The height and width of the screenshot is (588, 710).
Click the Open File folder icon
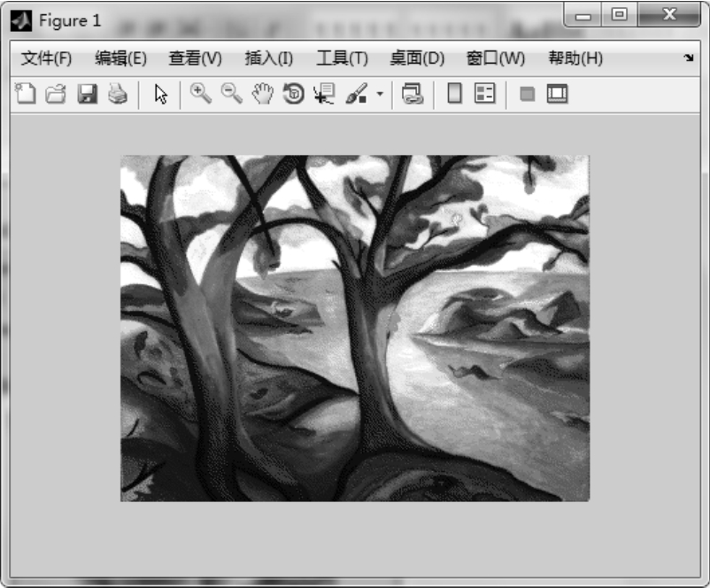(56, 94)
